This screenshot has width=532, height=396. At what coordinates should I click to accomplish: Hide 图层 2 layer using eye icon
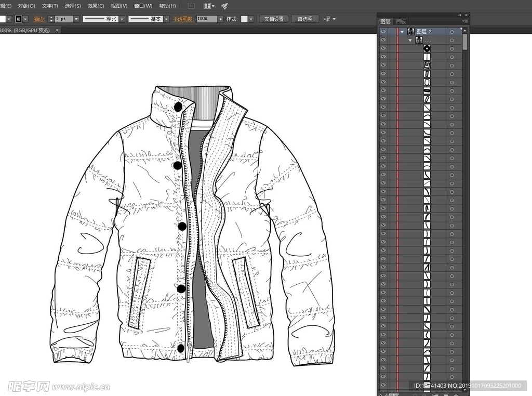(x=383, y=32)
